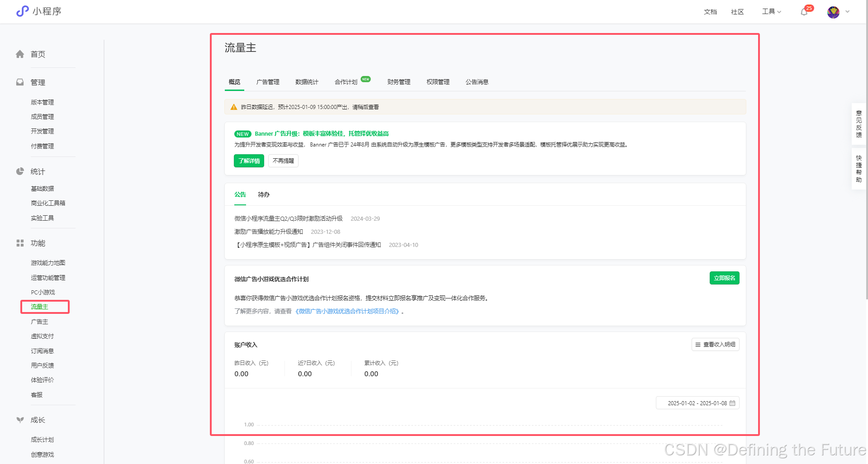The width and height of the screenshot is (868, 464).
Task: Open PC小游戏 in sidebar
Action: pos(43,292)
